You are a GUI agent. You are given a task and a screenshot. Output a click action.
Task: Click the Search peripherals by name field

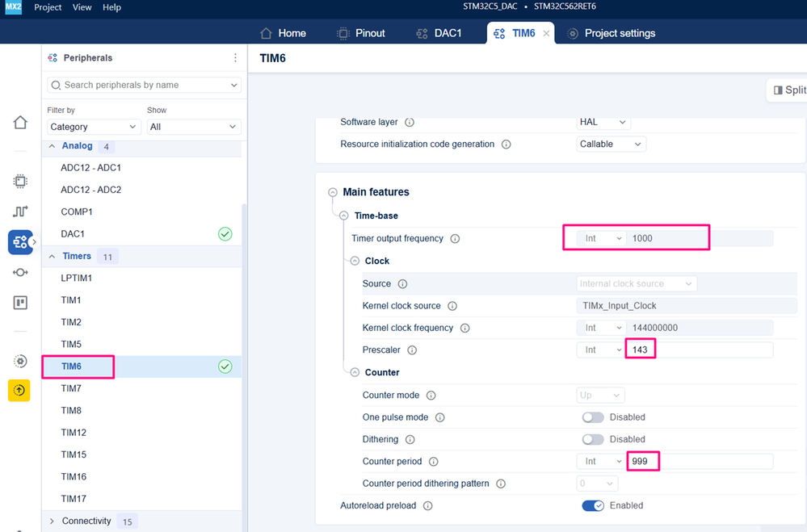144,85
